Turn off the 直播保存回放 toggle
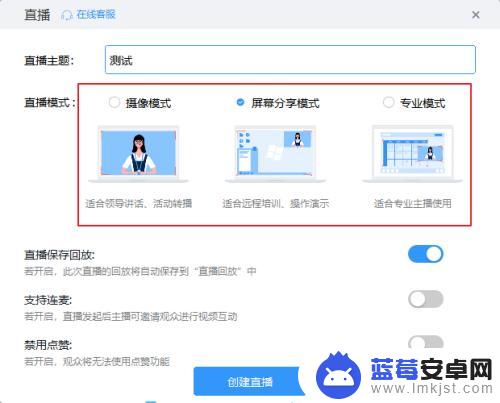The image size is (500, 403). [426, 254]
